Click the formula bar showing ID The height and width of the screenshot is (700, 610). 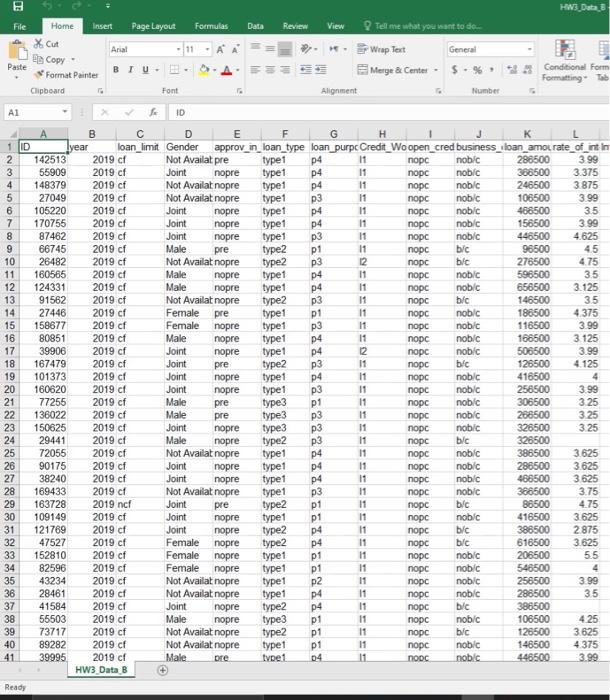389,112
